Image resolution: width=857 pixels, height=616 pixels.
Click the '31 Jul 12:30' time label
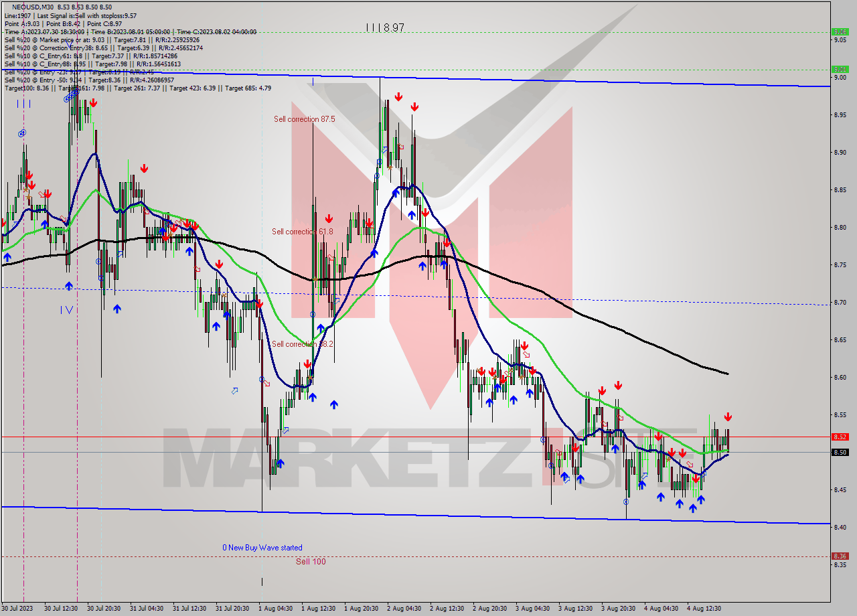[189, 609]
